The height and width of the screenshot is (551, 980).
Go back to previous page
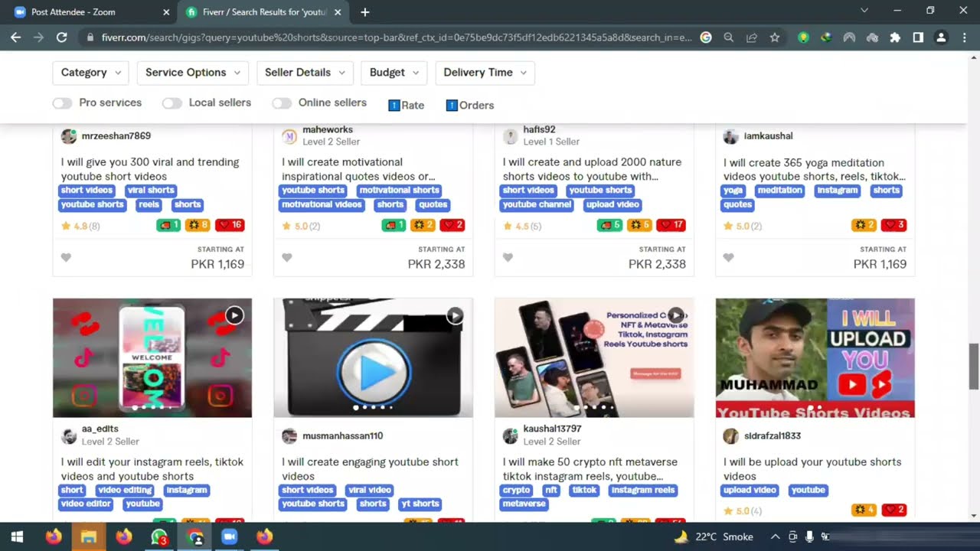pos(16,37)
